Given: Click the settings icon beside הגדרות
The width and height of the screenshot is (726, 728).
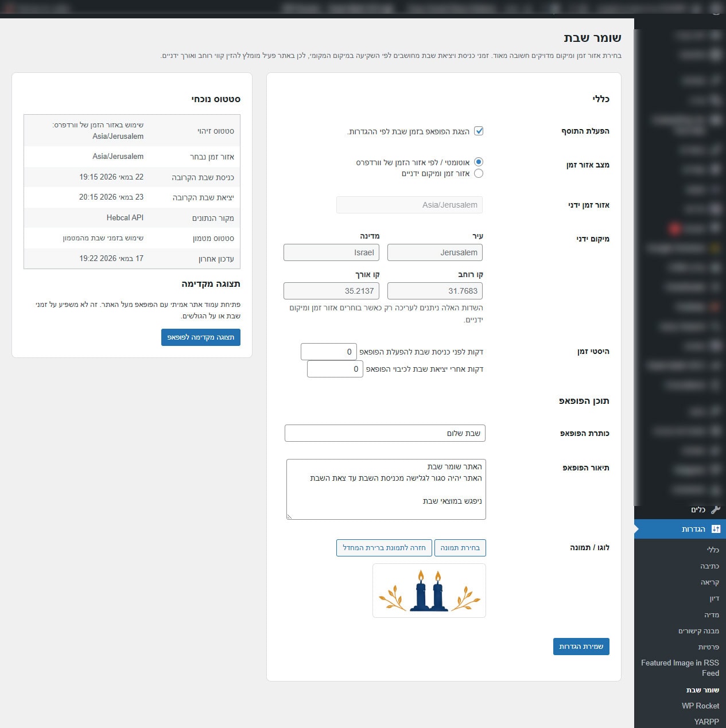Looking at the screenshot, I should pyautogui.click(x=716, y=529).
